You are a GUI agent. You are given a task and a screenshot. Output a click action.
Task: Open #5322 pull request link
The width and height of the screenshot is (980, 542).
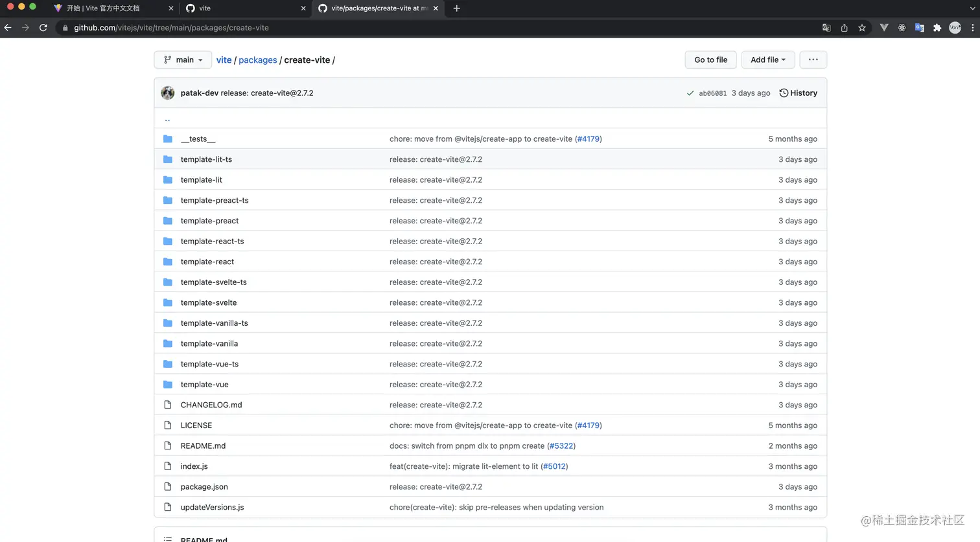(561, 446)
